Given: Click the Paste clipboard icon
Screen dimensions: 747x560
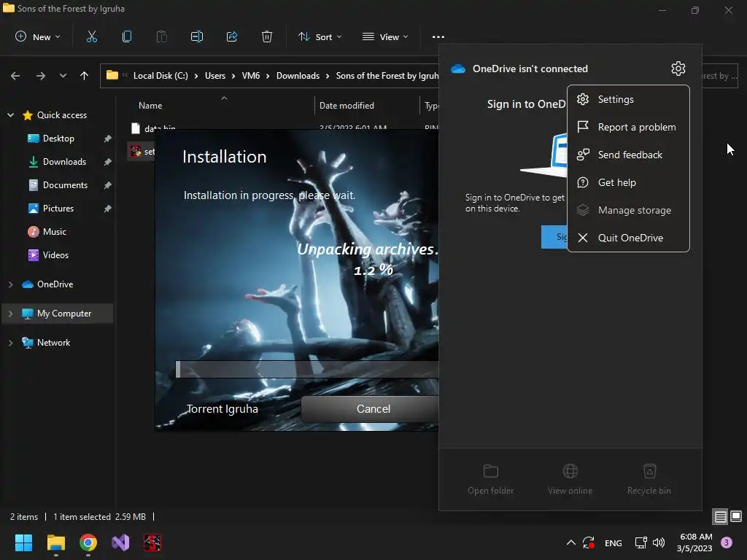Looking at the screenshot, I should [162, 36].
